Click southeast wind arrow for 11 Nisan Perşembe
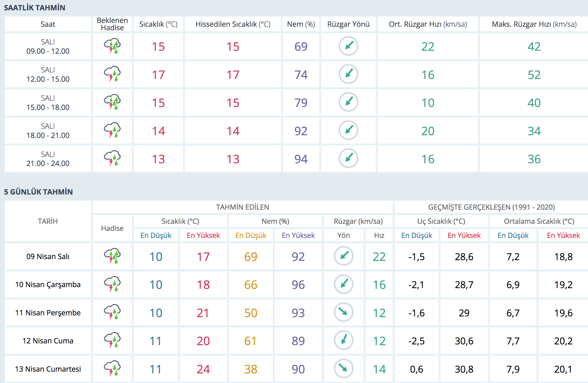This screenshot has width=588, height=383. point(343,312)
